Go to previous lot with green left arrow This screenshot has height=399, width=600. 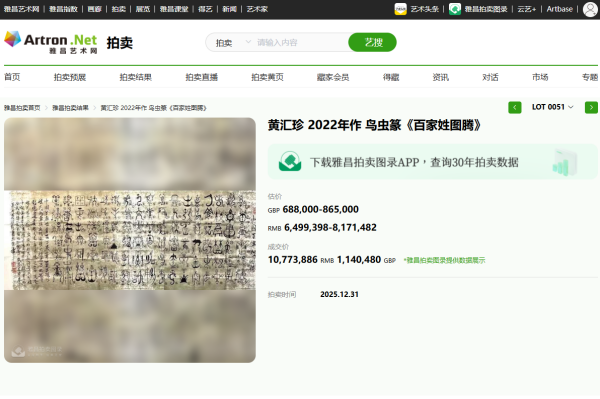point(515,107)
